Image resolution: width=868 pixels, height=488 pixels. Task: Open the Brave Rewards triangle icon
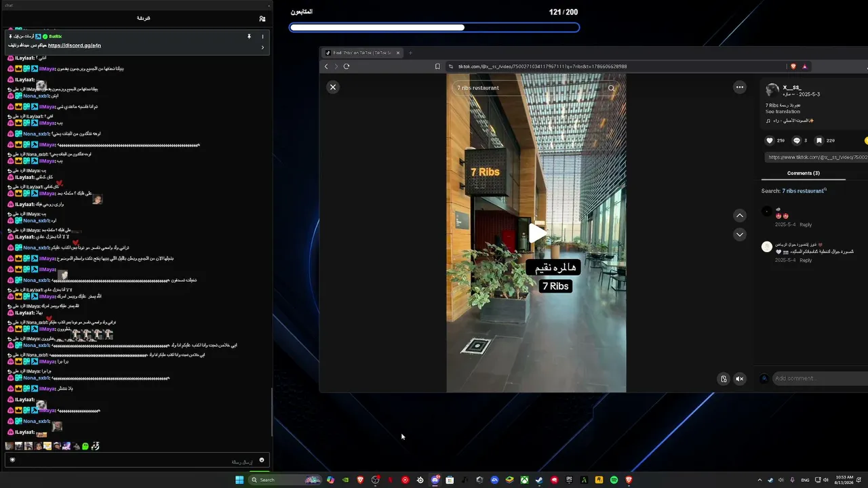coord(805,66)
